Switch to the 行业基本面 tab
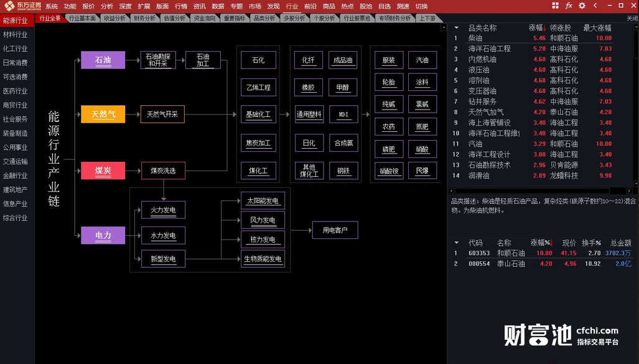 pos(82,18)
